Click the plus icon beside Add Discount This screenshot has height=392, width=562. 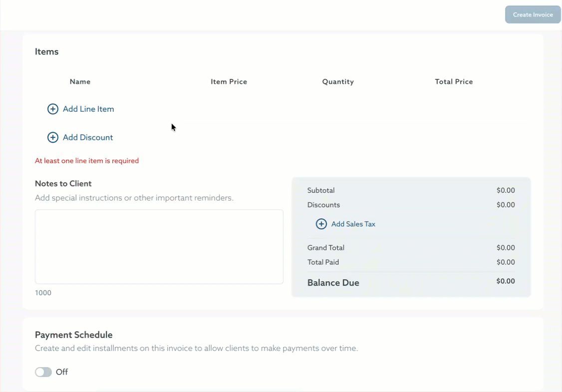pyautogui.click(x=53, y=137)
